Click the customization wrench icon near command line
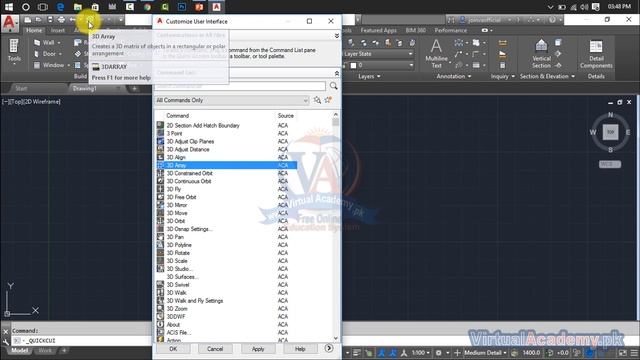This screenshot has height=360, width=640. [6, 341]
